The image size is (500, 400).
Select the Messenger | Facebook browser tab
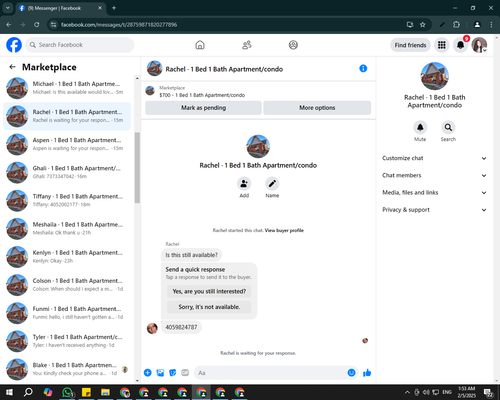click(61, 8)
